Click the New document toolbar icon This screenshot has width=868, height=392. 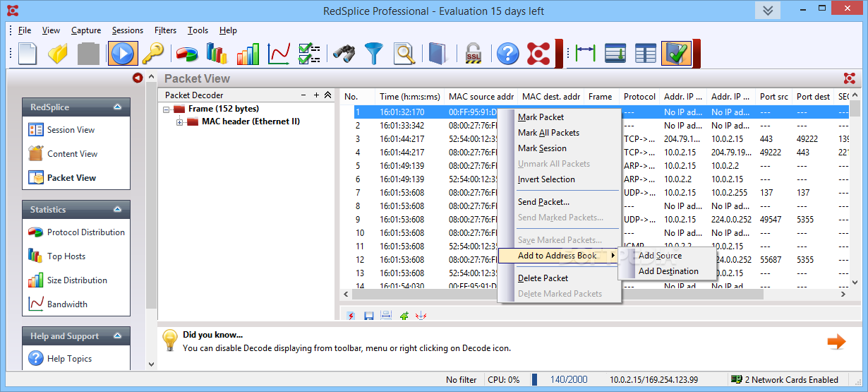tap(27, 54)
